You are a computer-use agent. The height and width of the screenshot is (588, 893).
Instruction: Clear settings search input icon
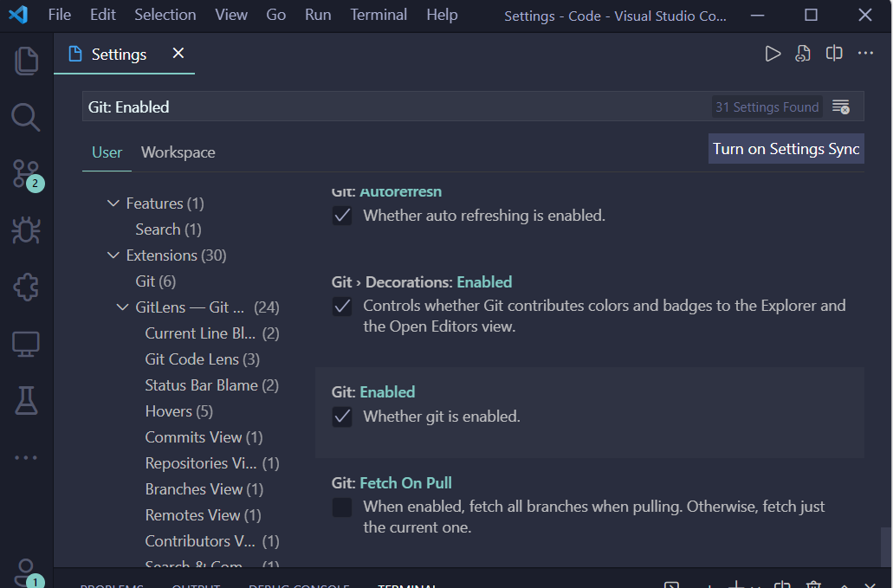840,107
